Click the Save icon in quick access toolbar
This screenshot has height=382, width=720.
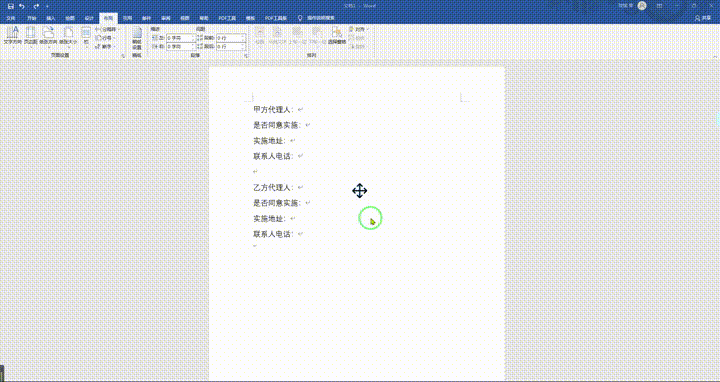point(11,6)
